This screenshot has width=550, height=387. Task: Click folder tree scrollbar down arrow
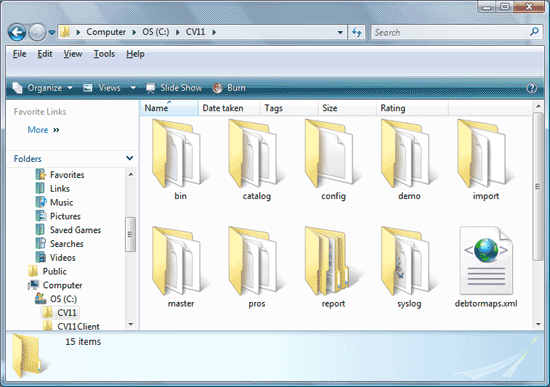[x=131, y=324]
